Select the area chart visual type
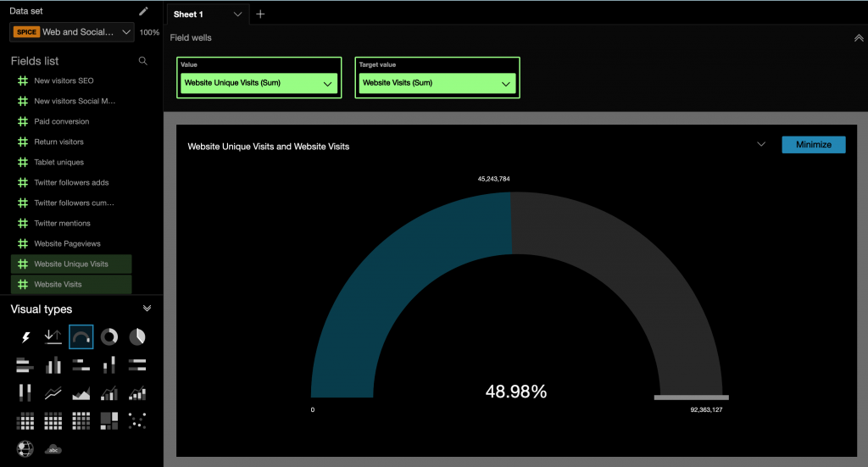 point(81,393)
